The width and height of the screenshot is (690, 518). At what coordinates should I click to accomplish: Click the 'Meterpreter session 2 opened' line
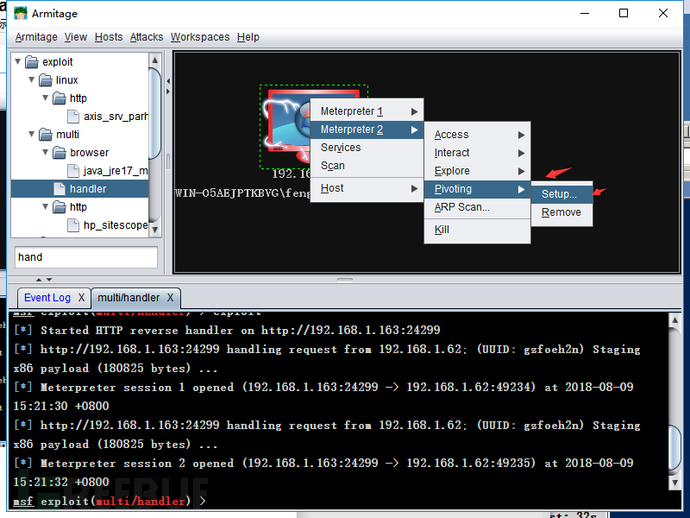pos(323,472)
